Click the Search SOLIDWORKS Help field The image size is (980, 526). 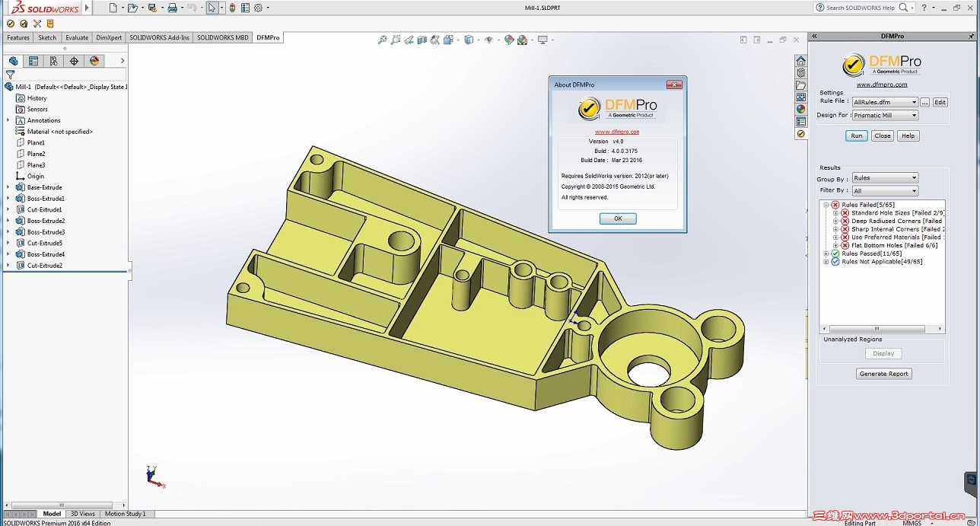[x=861, y=8]
